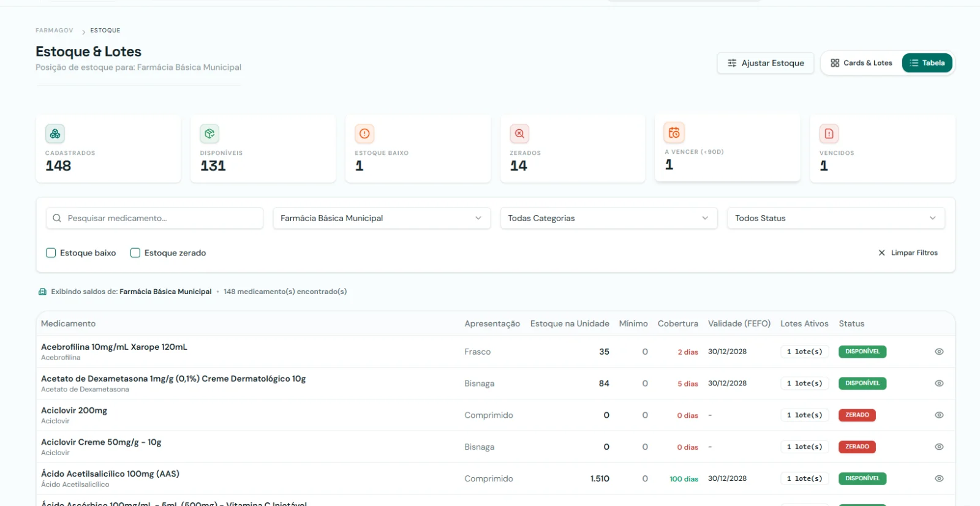980x506 pixels.
Task: Click the Zerados magnifier icon
Action: [519, 134]
